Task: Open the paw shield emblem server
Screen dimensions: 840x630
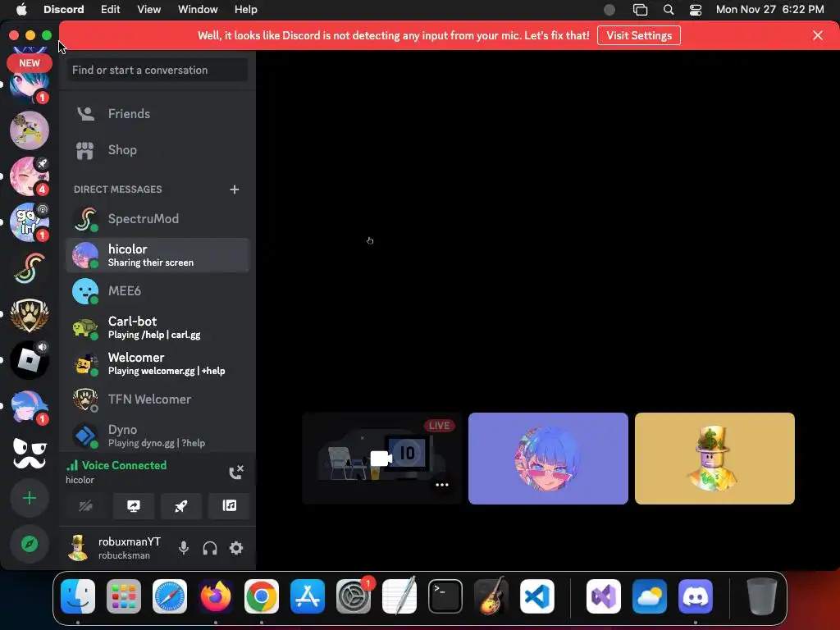Action: pos(30,314)
